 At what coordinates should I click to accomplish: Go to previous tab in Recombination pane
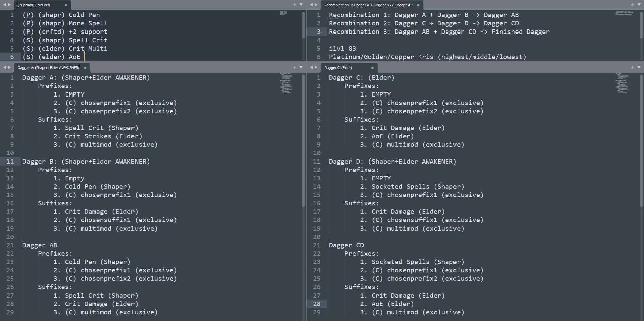[x=311, y=5]
